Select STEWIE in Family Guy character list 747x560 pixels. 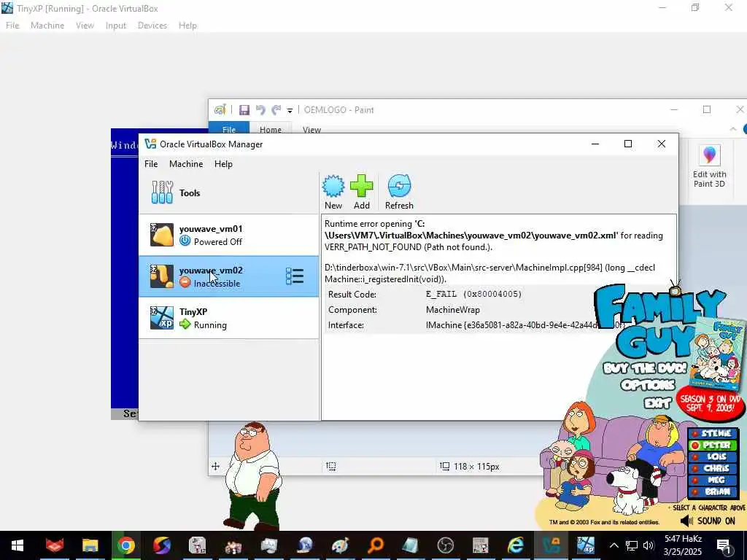[713, 433]
